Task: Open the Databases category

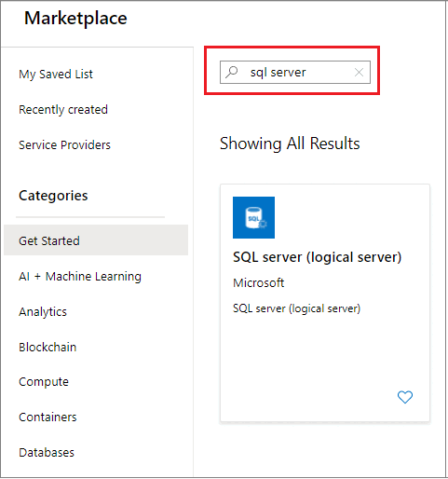Action: pyautogui.click(x=47, y=452)
